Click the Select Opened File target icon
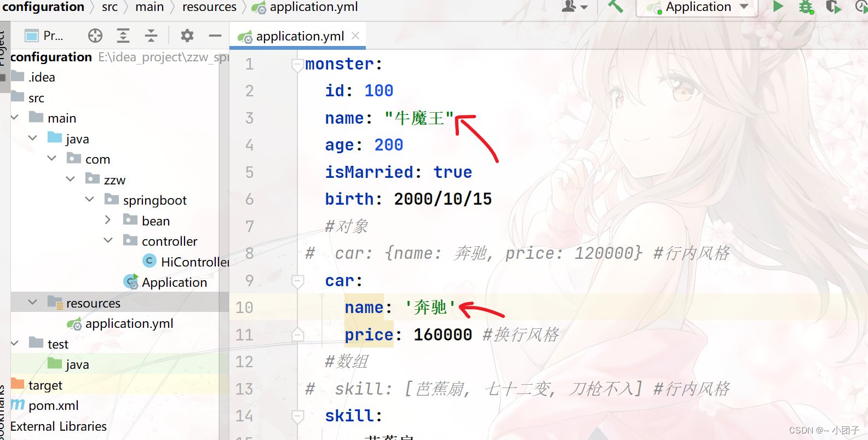The width and height of the screenshot is (868, 440). 95,36
